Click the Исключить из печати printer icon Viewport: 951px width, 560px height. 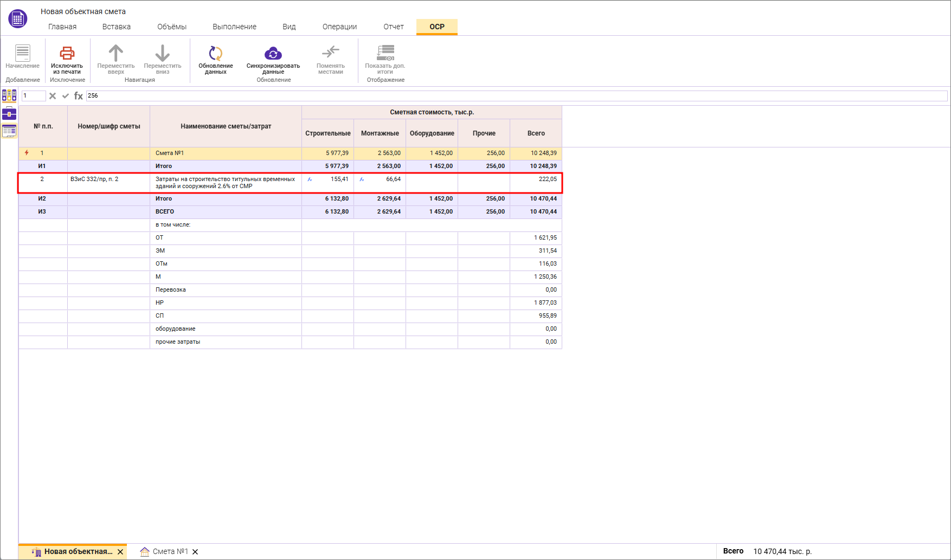[x=67, y=53]
